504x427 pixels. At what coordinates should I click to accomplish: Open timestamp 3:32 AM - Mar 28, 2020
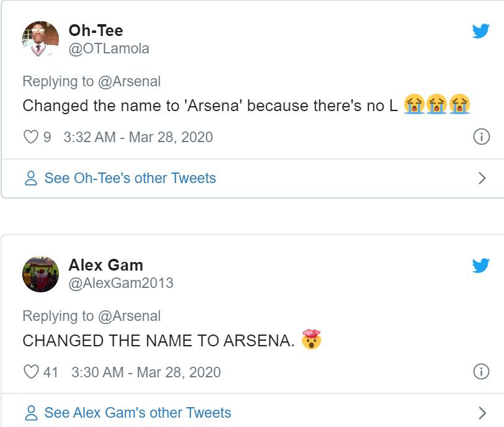[138, 137]
